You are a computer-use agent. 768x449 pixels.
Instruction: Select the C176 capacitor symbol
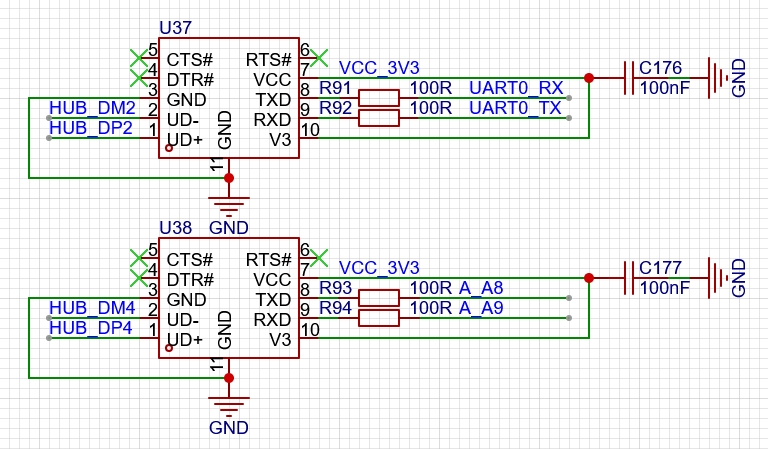pyautogui.click(x=630, y=77)
